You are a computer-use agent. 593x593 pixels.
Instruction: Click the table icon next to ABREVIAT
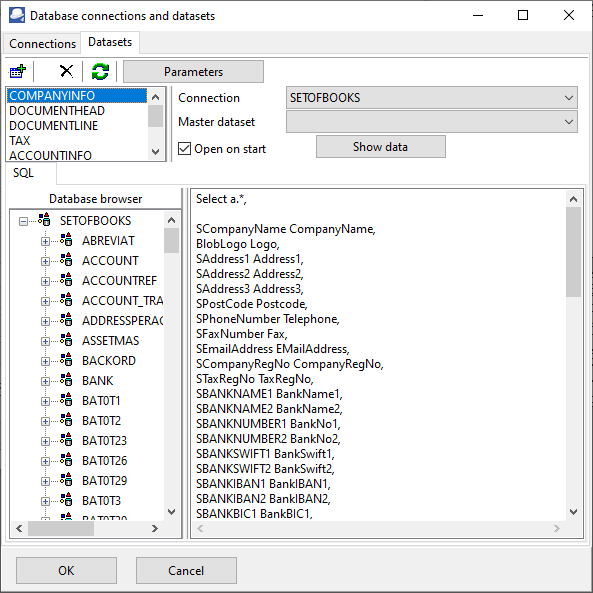tap(66, 240)
